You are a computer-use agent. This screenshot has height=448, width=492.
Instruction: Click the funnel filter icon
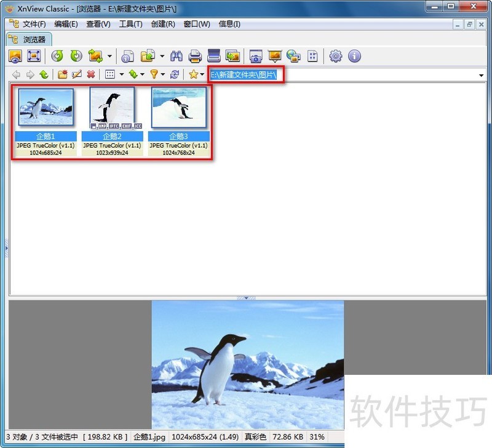154,74
